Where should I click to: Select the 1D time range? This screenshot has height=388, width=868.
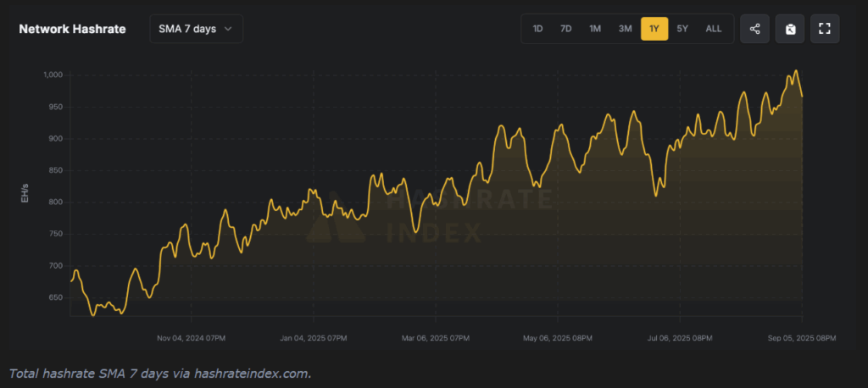click(x=537, y=29)
